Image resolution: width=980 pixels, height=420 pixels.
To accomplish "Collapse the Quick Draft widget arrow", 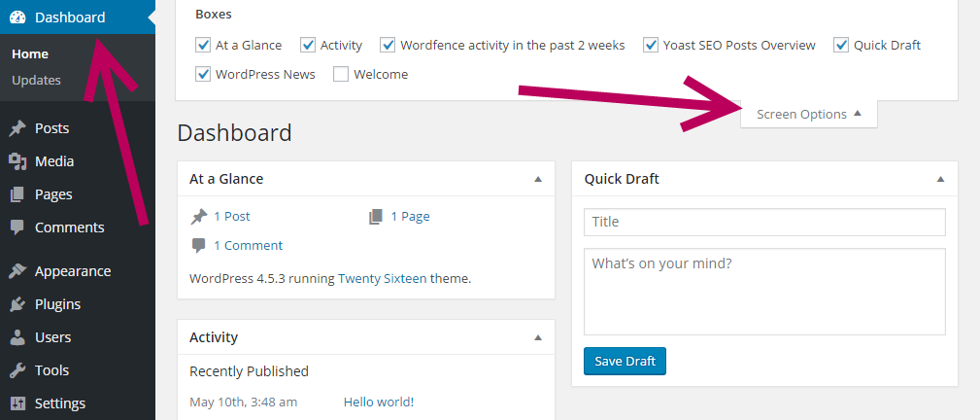I will (940, 179).
